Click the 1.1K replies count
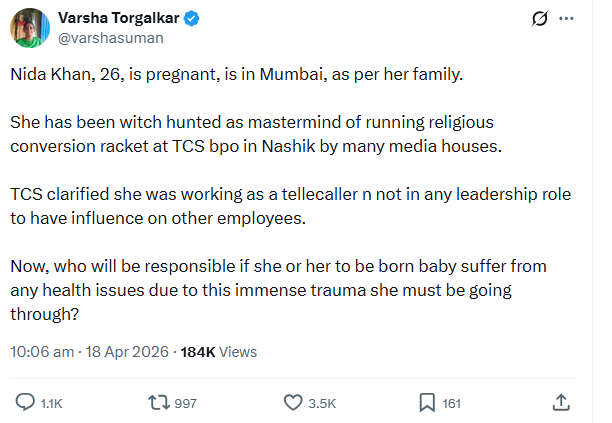This screenshot has height=423, width=612. tap(51, 403)
